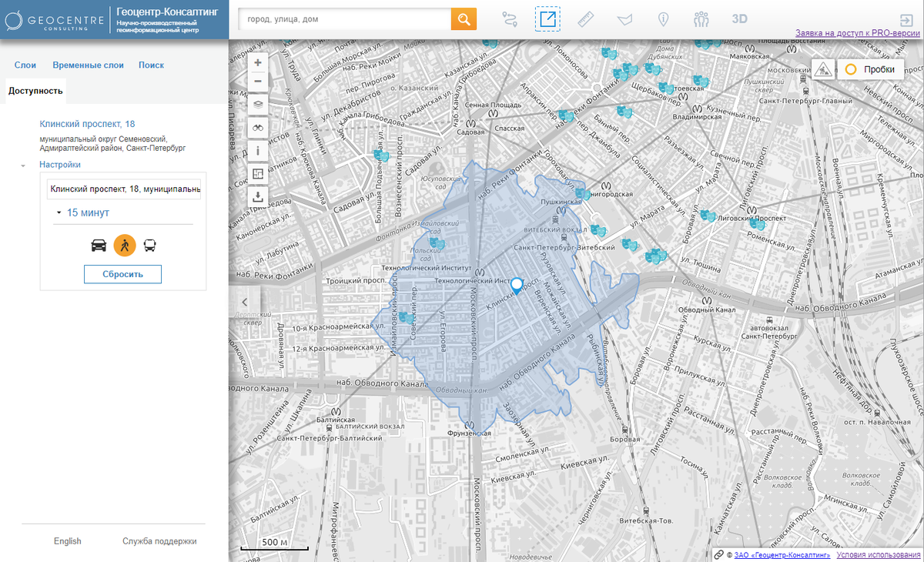The width and height of the screenshot is (924, 562).
Task: Click the road works warning icon
Action: [823, 69]
